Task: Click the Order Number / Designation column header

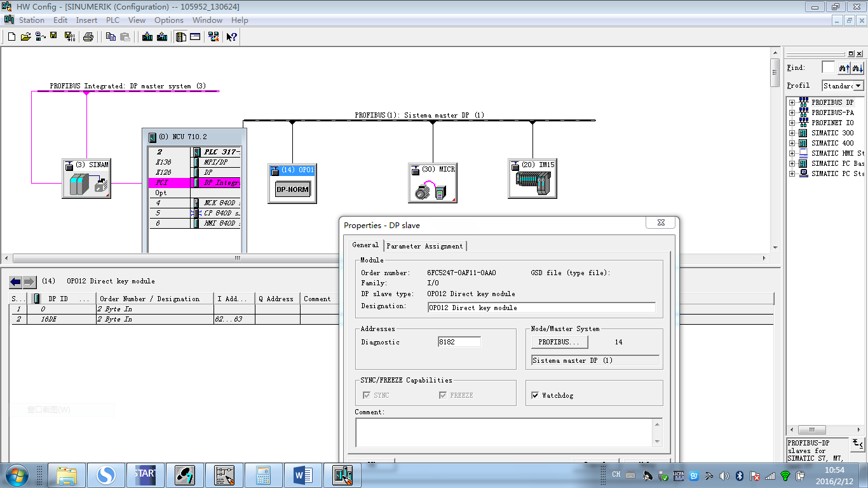Action: (155, 299)
